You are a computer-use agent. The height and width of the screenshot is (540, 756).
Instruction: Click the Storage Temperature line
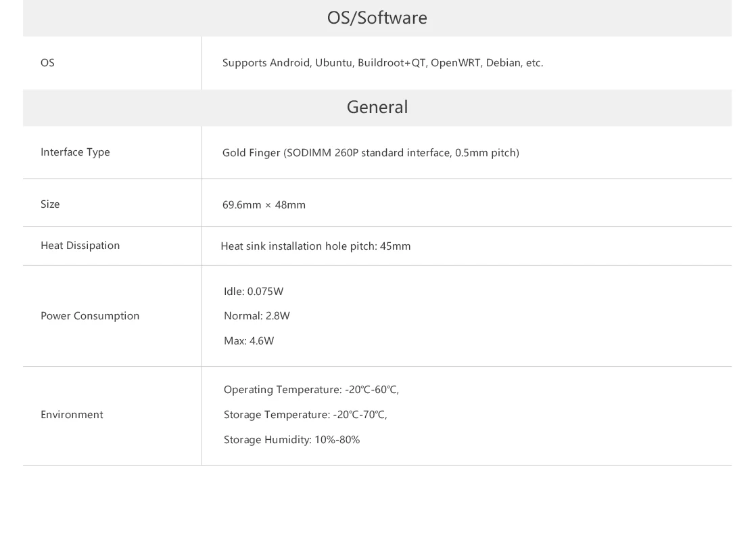point(306,415)
